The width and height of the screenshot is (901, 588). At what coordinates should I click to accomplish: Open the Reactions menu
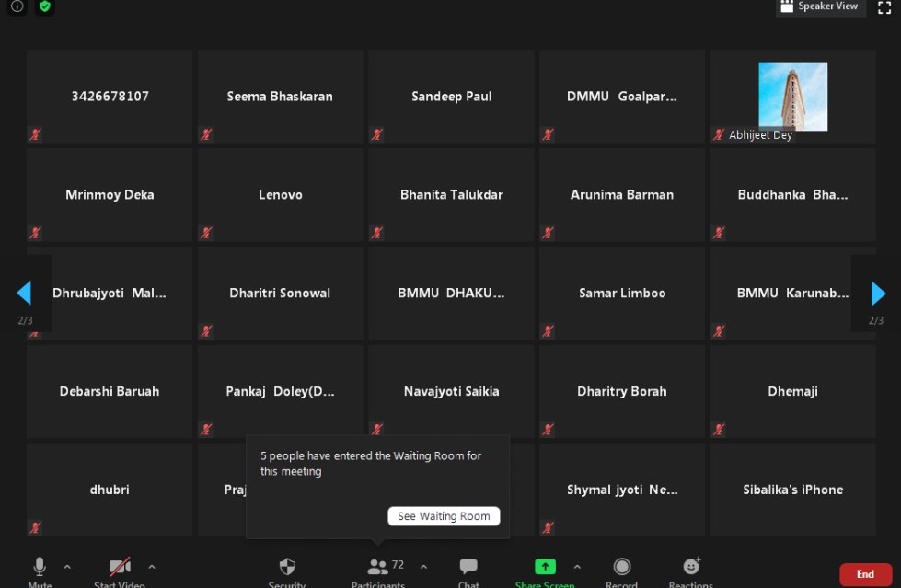coord(690,572)
